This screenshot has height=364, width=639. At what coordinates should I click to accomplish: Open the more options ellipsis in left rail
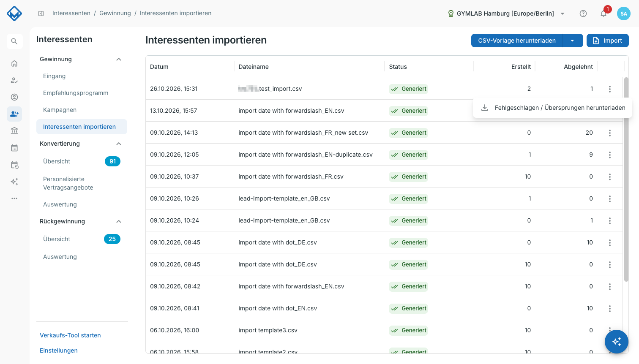[x=14, y=198]
